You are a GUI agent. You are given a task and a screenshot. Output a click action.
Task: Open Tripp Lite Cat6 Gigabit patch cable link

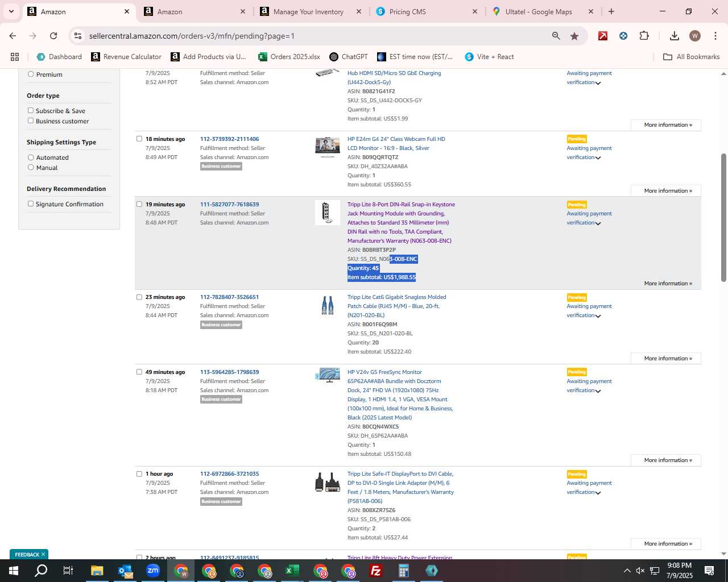[397, 306]
